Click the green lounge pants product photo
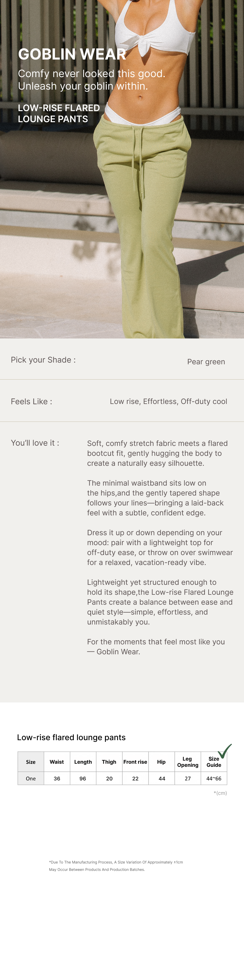 pyautogui.click(x=152, y=228)
